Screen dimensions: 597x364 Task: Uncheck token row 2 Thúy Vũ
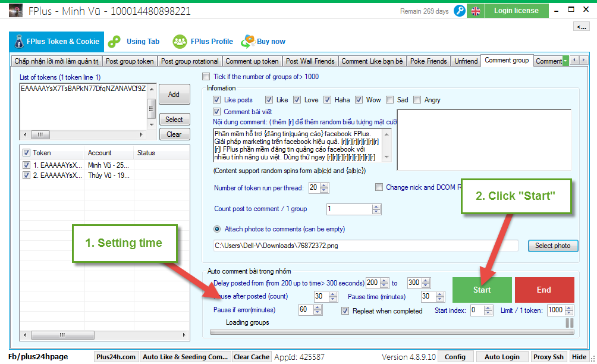pos(26,175)
